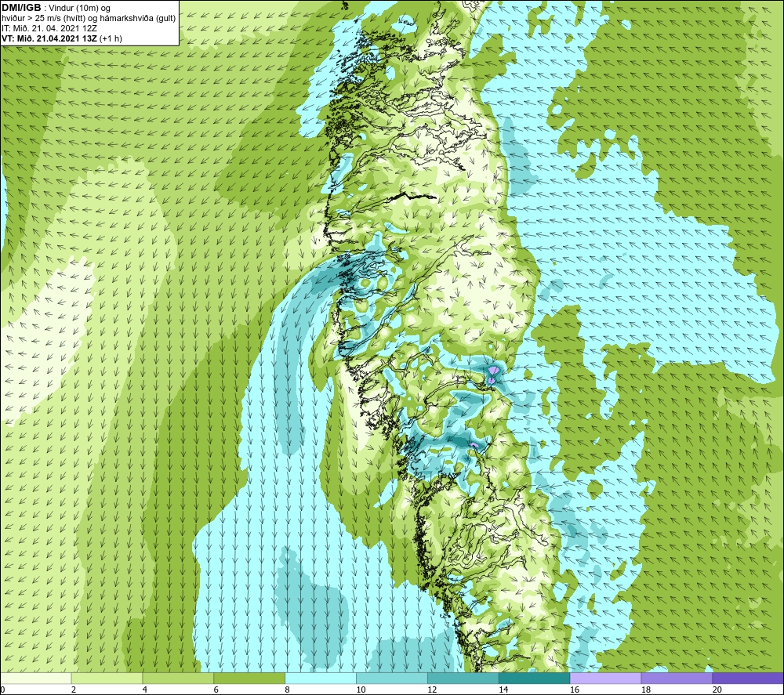Viewport: 784px width, 695px height.
Task: Click the 'VT: Mið. 21.04.2021 13Z (+1 h)' line
Action: 61,38
